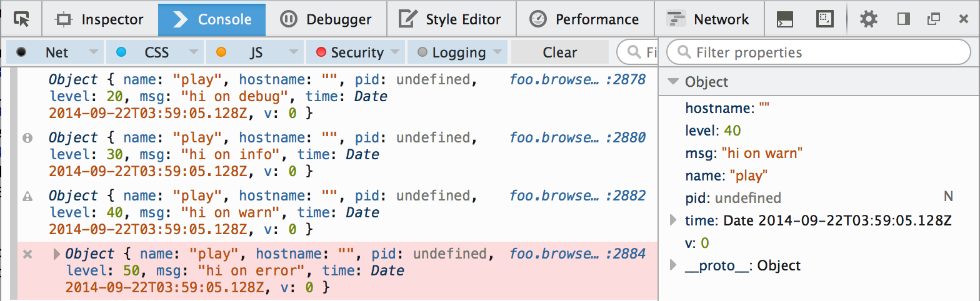Clear the console output

pos(560,52)
